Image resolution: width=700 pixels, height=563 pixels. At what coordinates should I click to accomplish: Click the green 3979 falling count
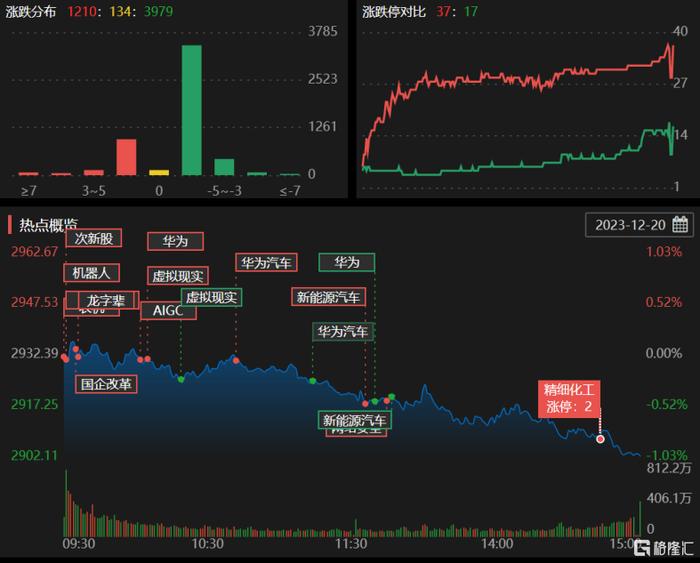pyautogui.click(x=158, y=11)
